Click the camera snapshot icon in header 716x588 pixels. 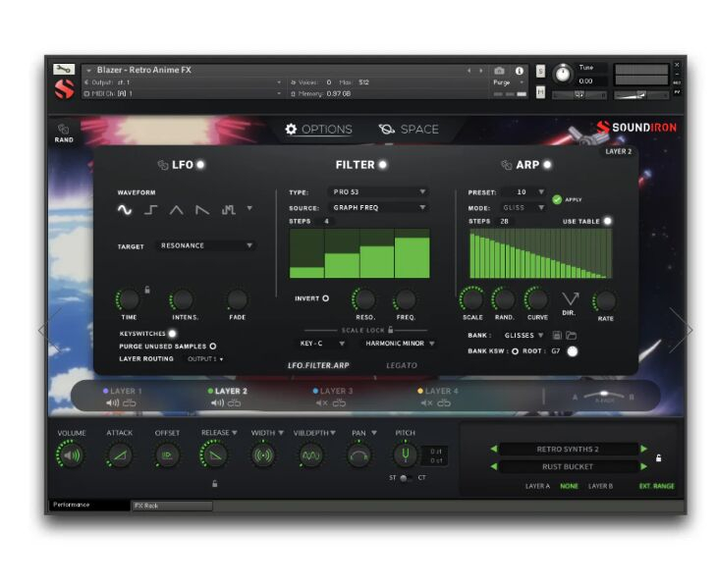(499, 71)
